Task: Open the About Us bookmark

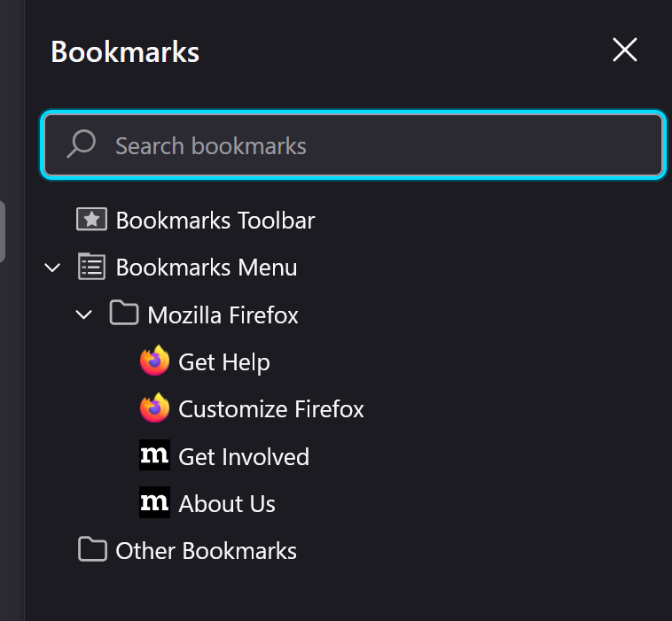Action: 227,503
